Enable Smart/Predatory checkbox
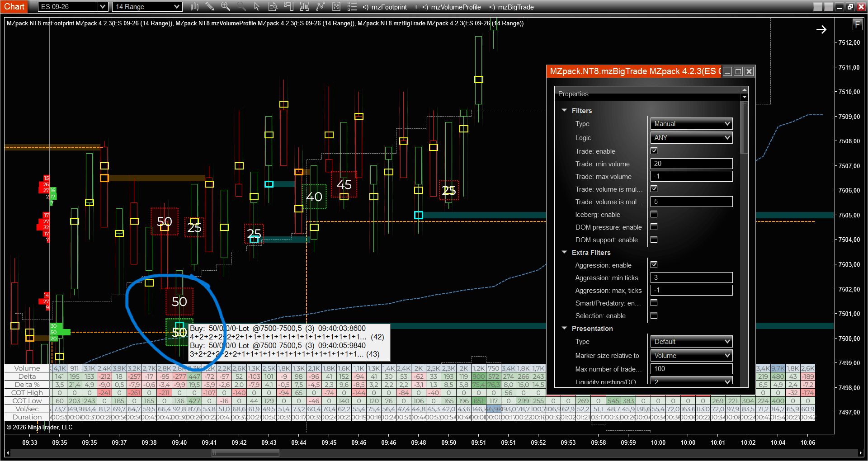Screen dimensions: 868x461 coord(654,303)
